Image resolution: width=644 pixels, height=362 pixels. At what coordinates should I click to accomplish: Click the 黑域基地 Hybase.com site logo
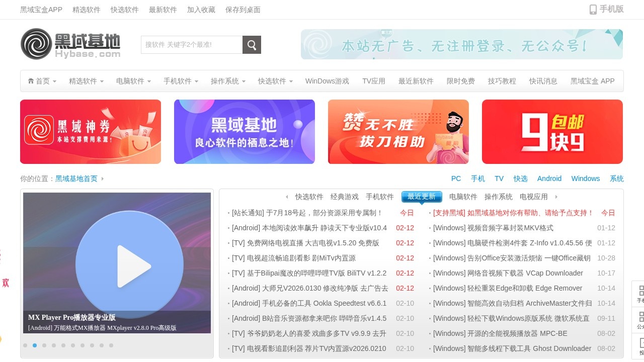pos(70,44)
